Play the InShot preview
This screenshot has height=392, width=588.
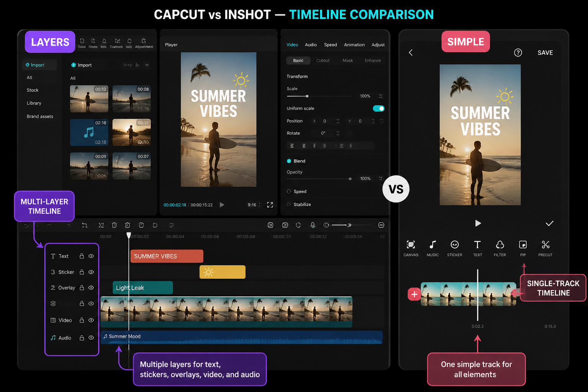[x=478, y=223]
